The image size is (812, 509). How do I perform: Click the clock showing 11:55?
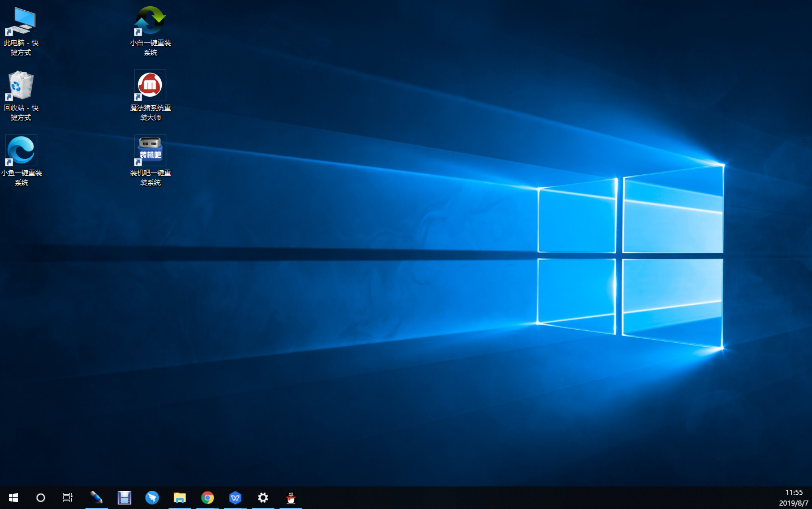click(x=794, y=493)
